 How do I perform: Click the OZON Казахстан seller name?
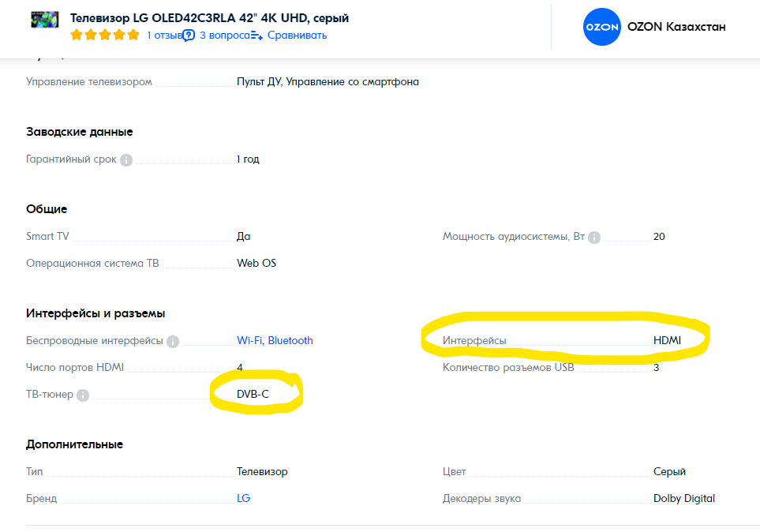tap(676, 27)
